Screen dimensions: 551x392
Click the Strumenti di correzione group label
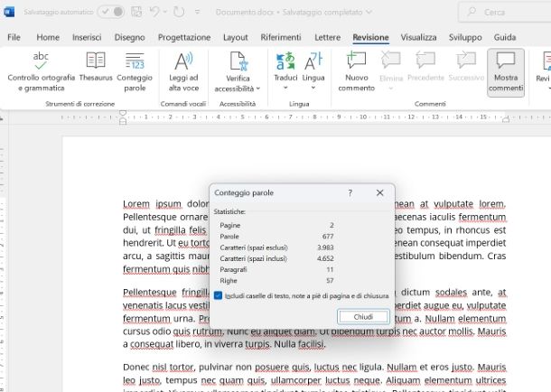point(80,104)
